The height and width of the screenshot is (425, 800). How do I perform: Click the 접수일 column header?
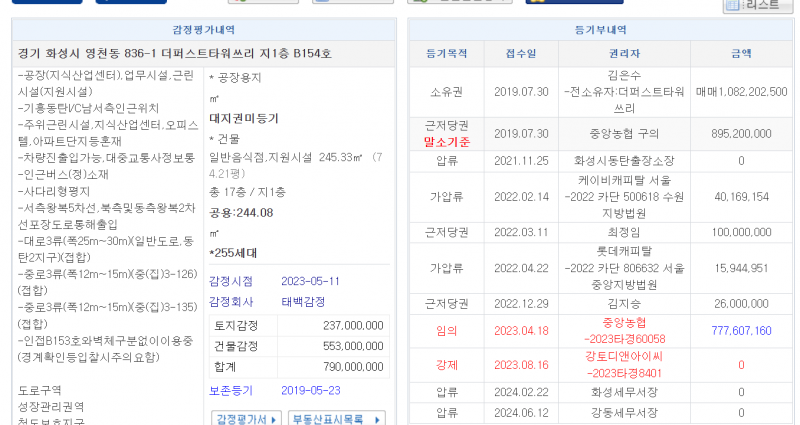pos(521,52)
